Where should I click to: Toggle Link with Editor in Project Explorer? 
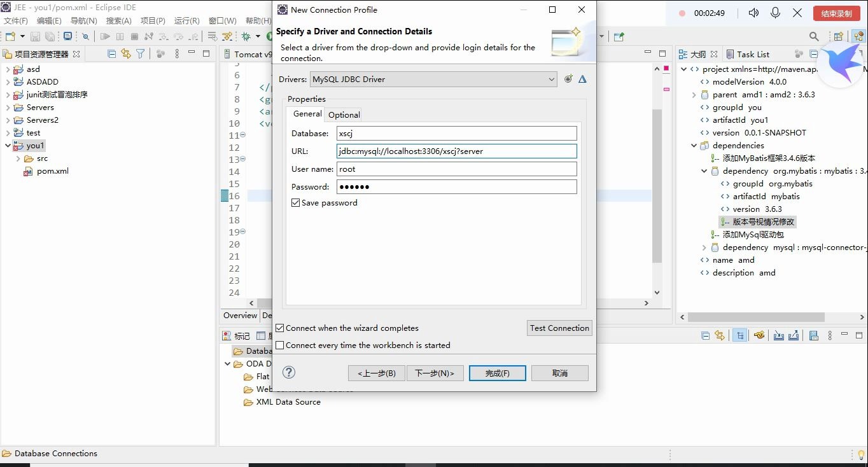click(127, 53)
